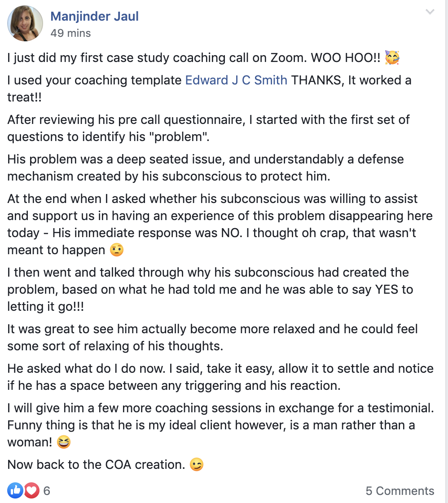Screen dimensions: 448x503
Task: Open the tagged Edward J C Smith profile
Action: pyautogui.click(x=236, y=80)
